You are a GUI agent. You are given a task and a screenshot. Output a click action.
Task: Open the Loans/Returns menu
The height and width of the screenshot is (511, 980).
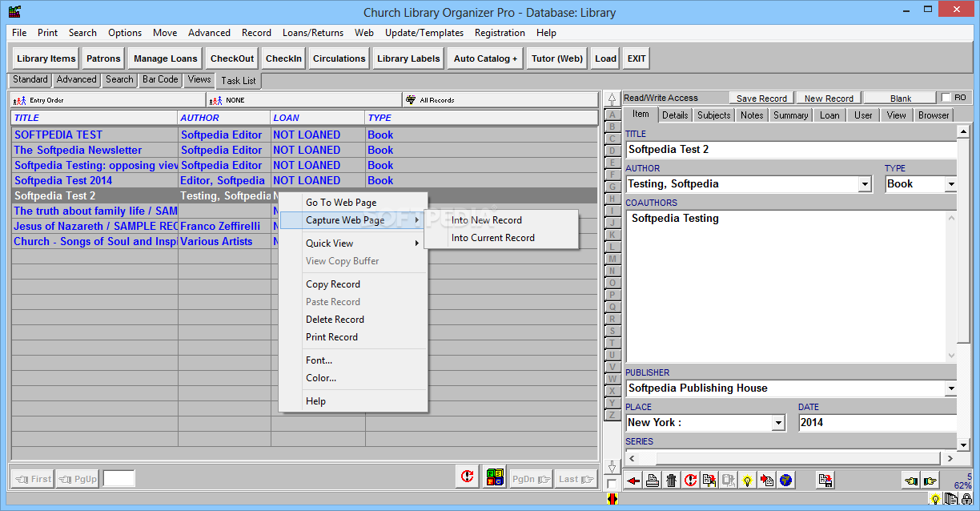coord(313,33)
